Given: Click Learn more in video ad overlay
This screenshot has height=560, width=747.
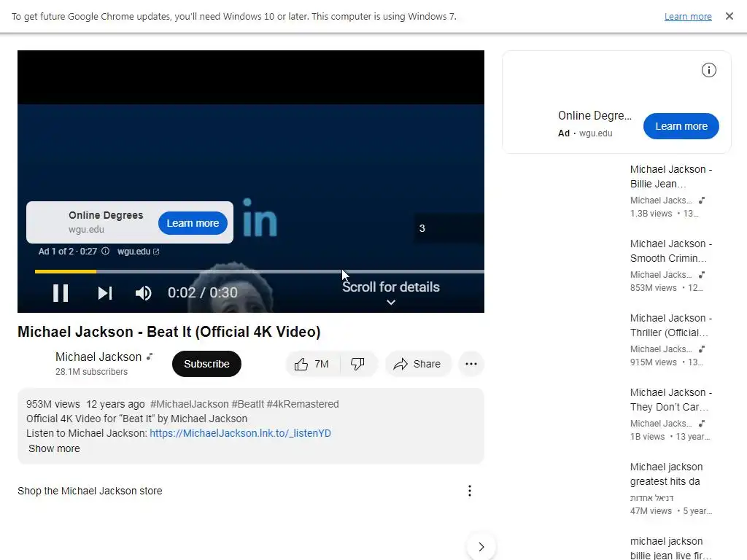Looking at the screenshot, I should click(x=193, y=223).
